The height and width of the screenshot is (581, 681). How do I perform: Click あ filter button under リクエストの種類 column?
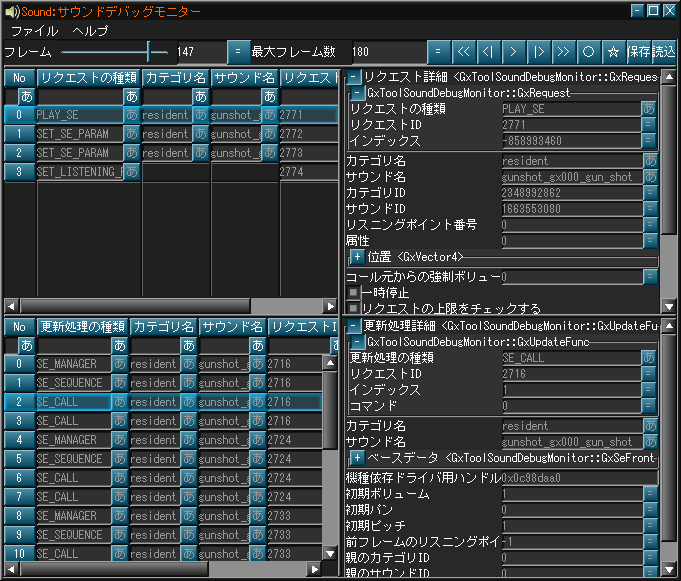click(x=132, y=96)
